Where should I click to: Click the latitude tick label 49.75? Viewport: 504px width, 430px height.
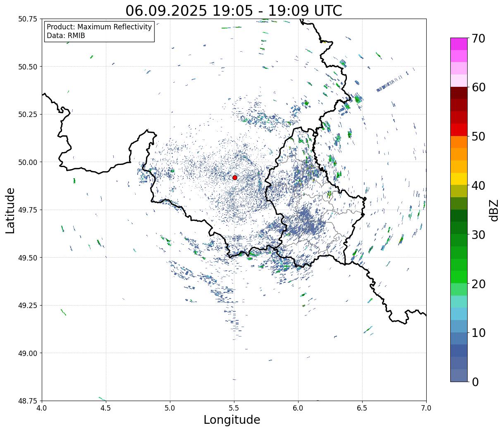pyautogui.click(x=28, y=210)
